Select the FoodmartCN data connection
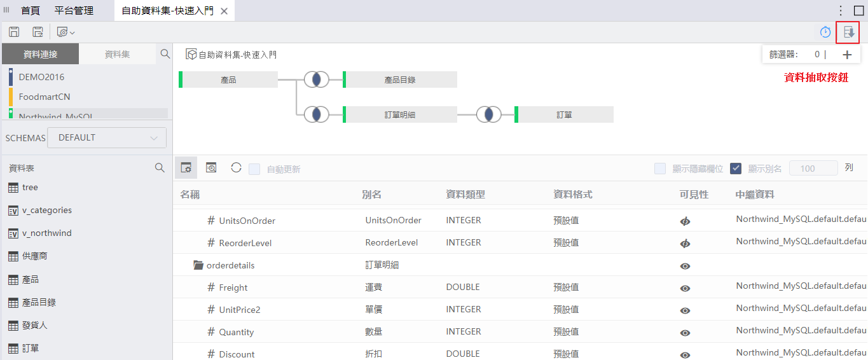 click(x=45, y=97)
